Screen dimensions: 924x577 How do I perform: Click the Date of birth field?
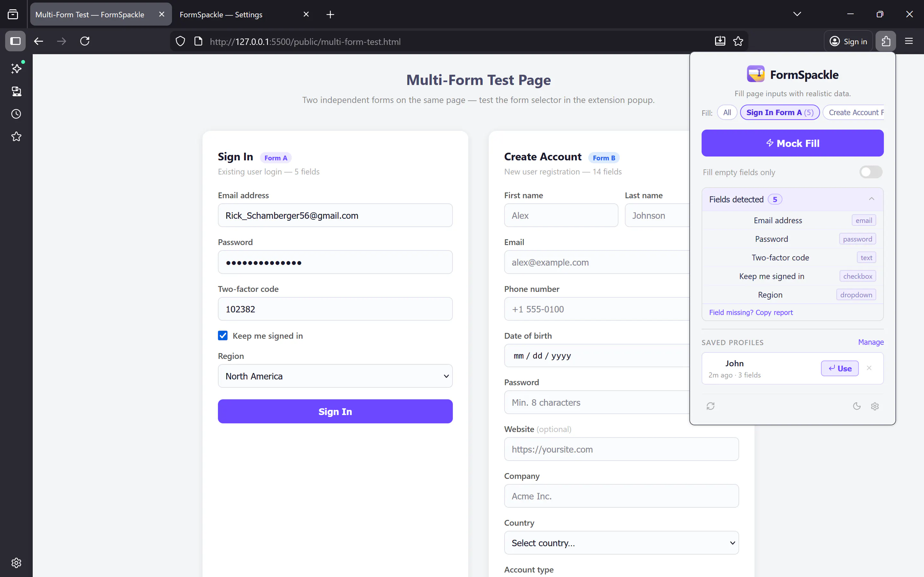pyautogui.click(x=597, y=356)
